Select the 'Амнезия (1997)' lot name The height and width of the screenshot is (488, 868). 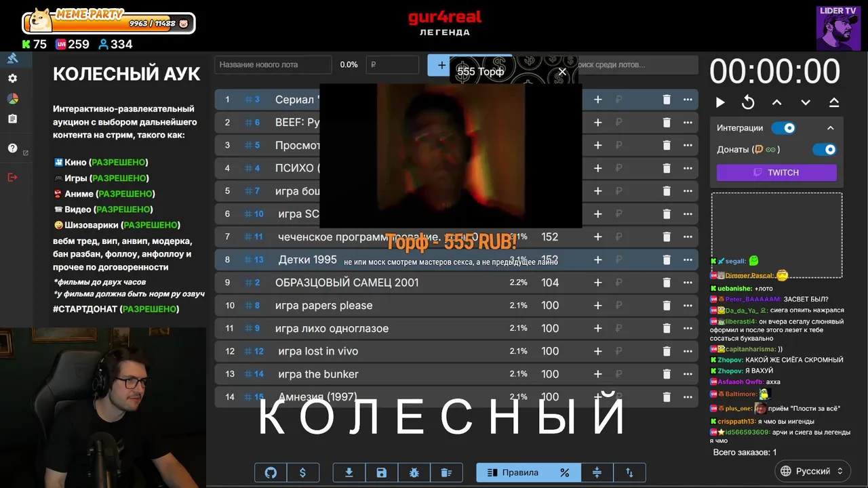pos(317,397)
